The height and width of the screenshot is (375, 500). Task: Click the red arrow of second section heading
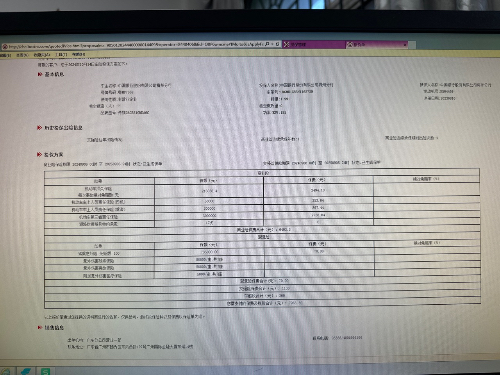click(x=39, y=128)
